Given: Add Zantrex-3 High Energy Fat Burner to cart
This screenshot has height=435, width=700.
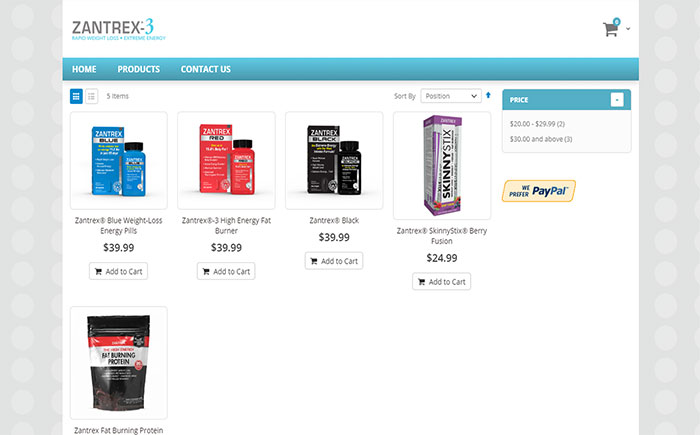Looking at the screenshot, I should click(x=226, y=271).
